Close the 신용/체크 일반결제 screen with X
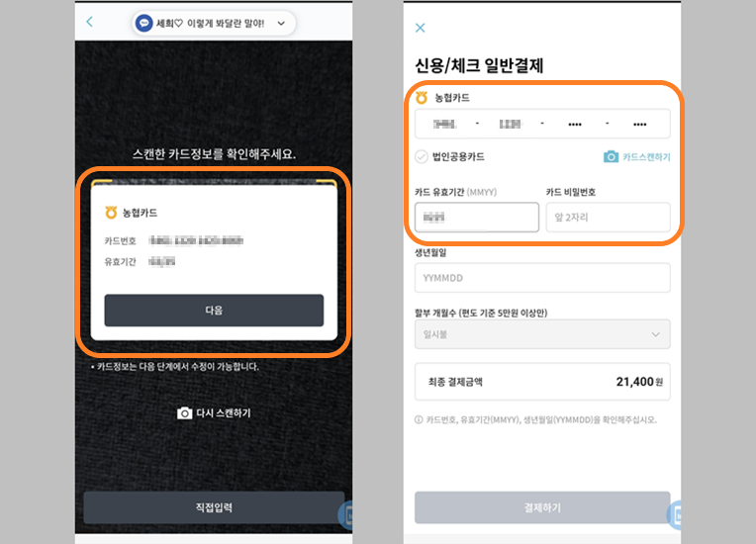The height and width of the screenshot is (544, 756). click(421, 28)
